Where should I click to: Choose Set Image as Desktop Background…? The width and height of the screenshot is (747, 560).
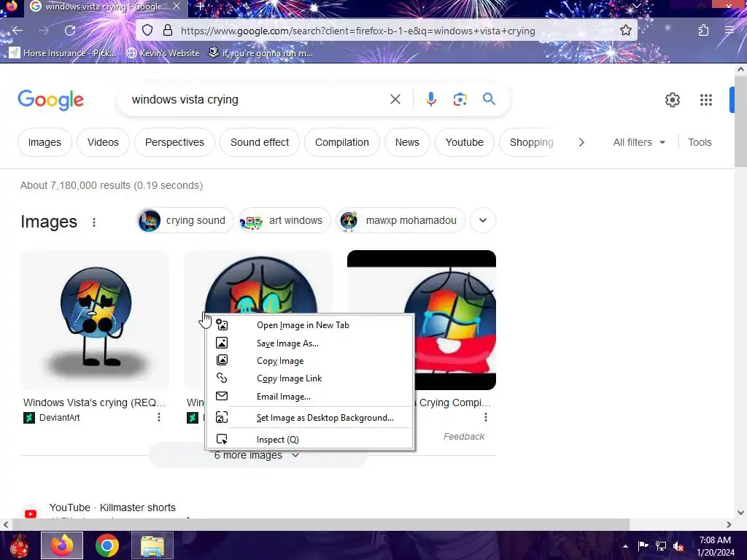click(x=309, y=418)
